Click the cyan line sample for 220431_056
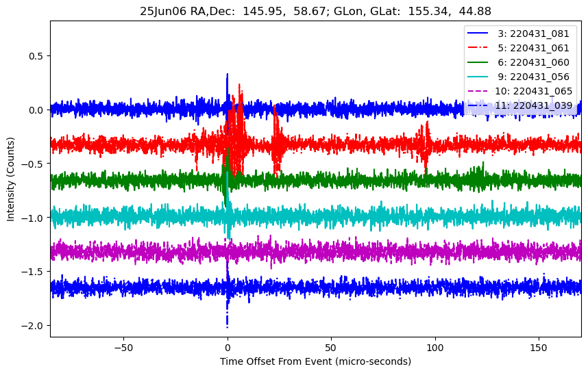This screenshot has height=373, width=588. tap(478, 77)
